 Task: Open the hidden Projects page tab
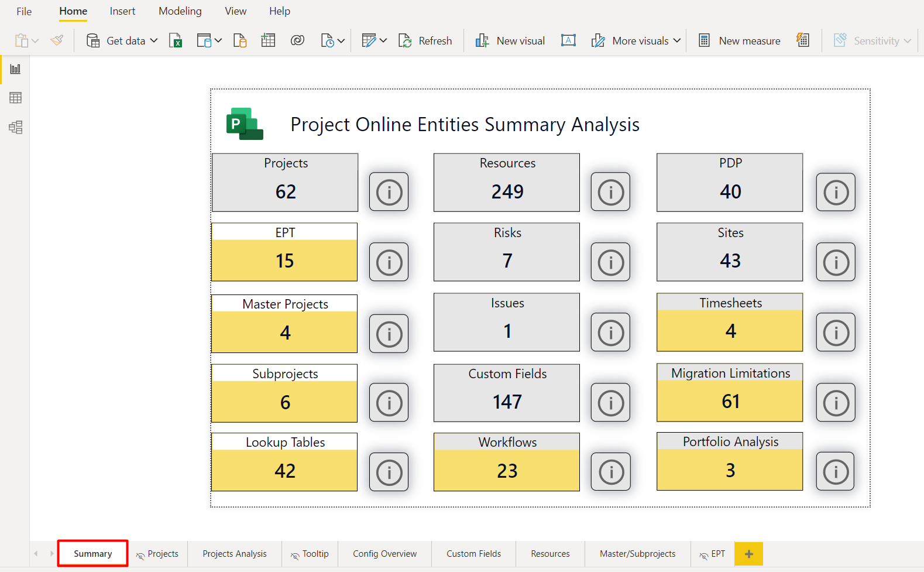157,554
